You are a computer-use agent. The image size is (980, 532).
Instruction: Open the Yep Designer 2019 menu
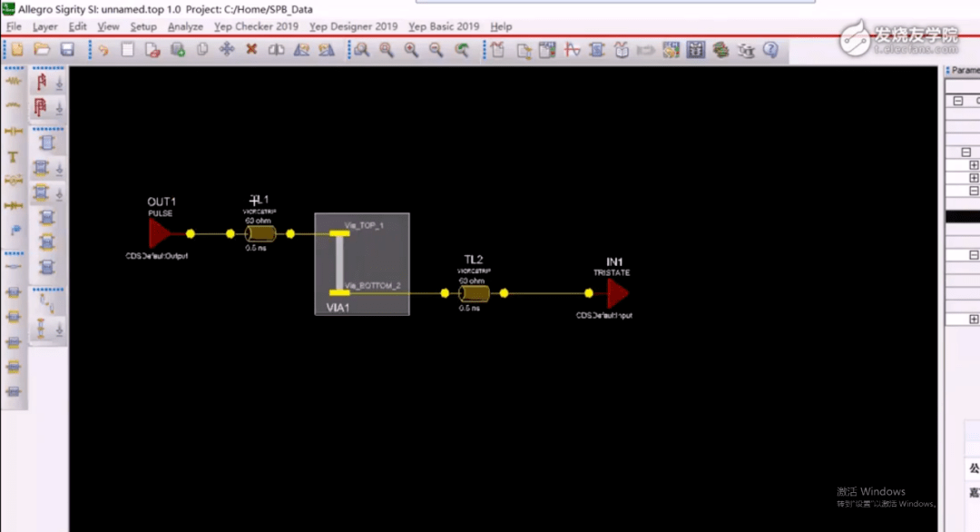[x=353, y=26]
